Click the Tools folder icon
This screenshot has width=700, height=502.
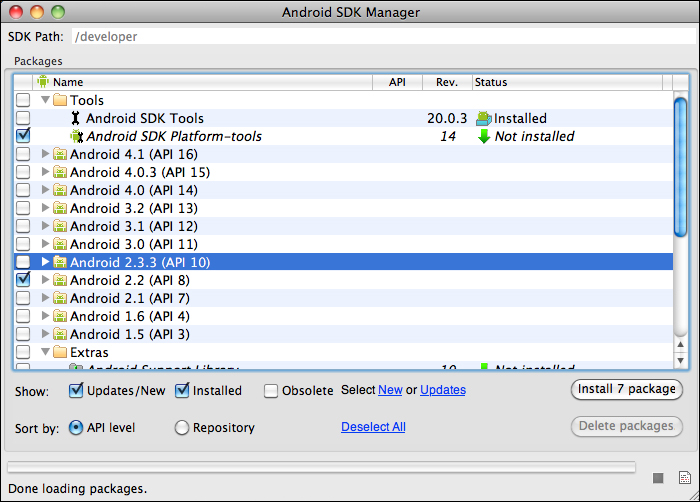[60, 100]
